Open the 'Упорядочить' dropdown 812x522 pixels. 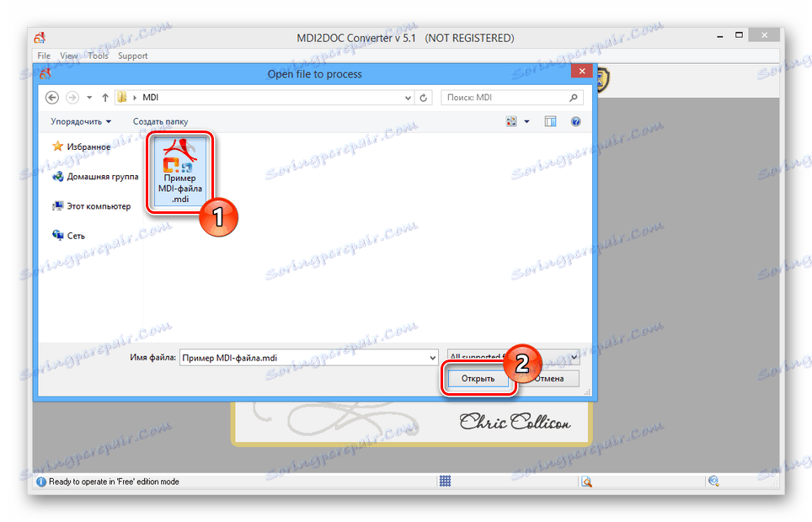81,122
